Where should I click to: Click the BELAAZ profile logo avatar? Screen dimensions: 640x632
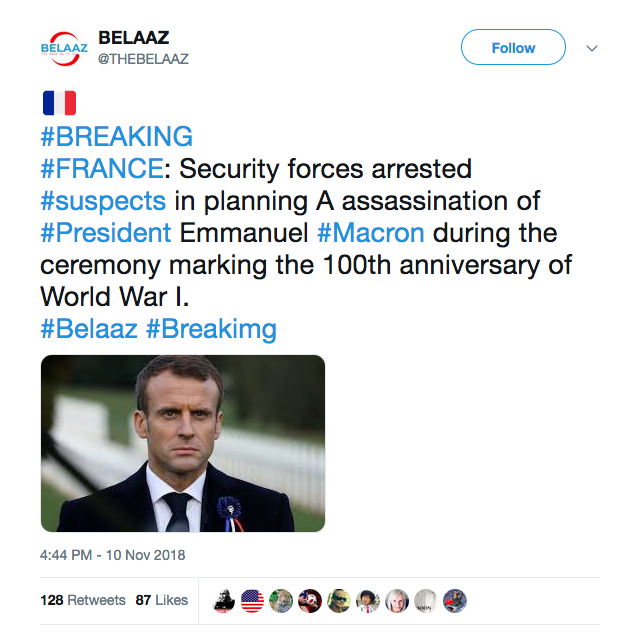coord(64,47)
